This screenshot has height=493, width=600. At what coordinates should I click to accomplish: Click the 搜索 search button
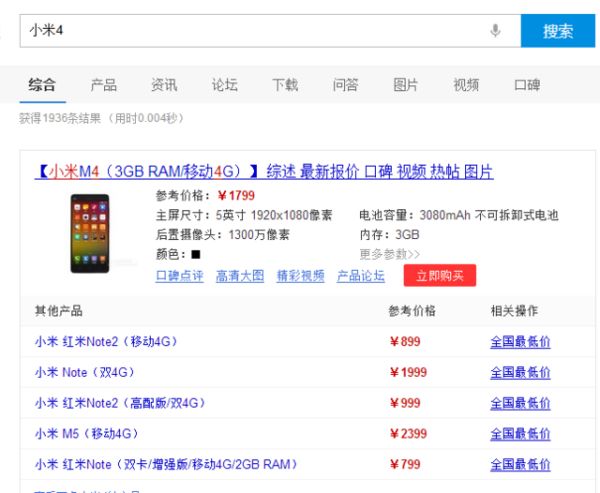(x=558, y=31)
